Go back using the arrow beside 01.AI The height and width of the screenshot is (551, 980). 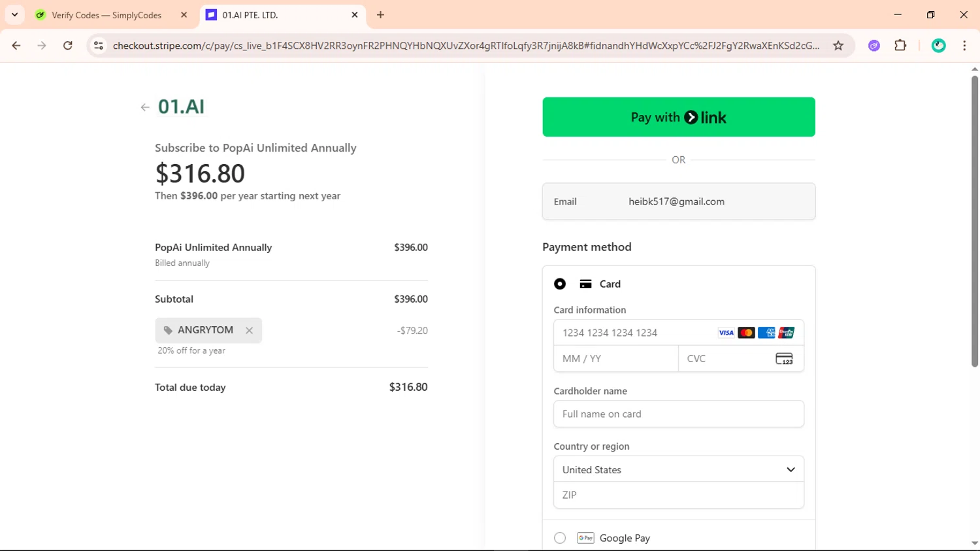[145, 107]
